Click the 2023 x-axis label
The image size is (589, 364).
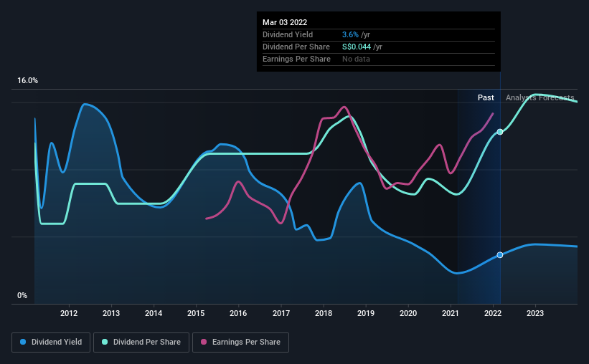click(x=535, y=313)
